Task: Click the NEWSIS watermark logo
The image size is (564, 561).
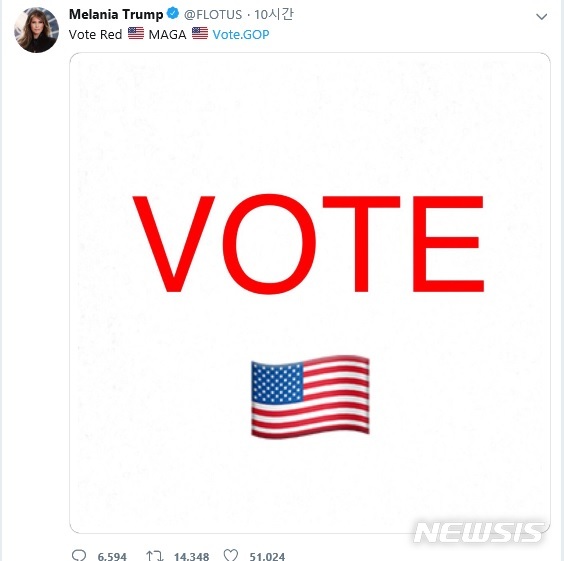Action: coord(478,532)
